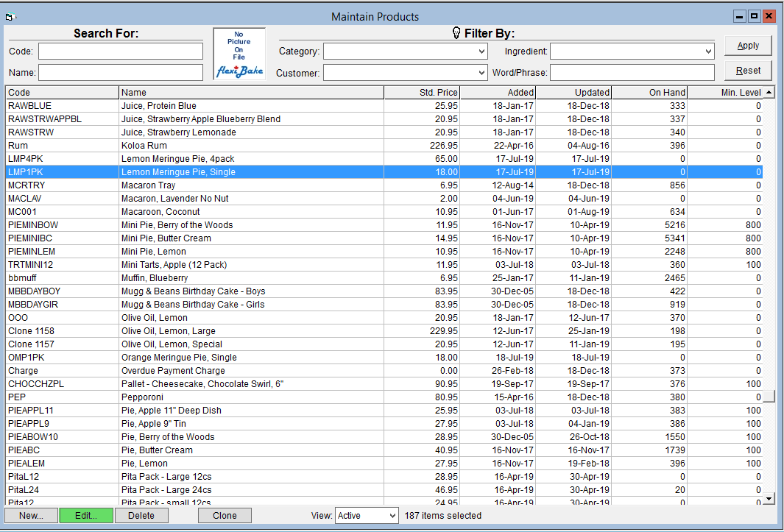
Task: Select Pie, Butter Cream row
Action: 384,450
